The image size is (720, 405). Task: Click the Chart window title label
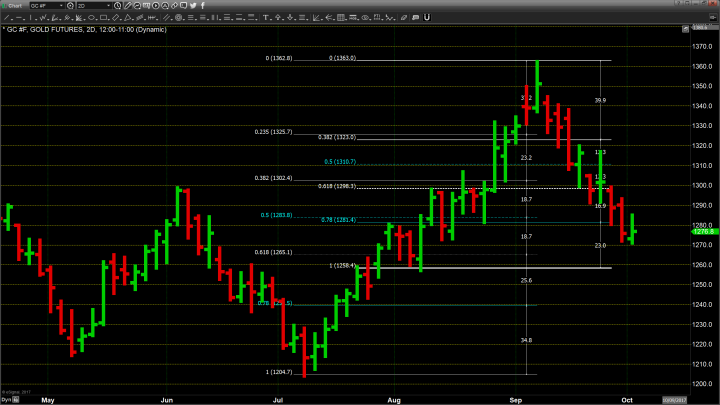(15, 6)
